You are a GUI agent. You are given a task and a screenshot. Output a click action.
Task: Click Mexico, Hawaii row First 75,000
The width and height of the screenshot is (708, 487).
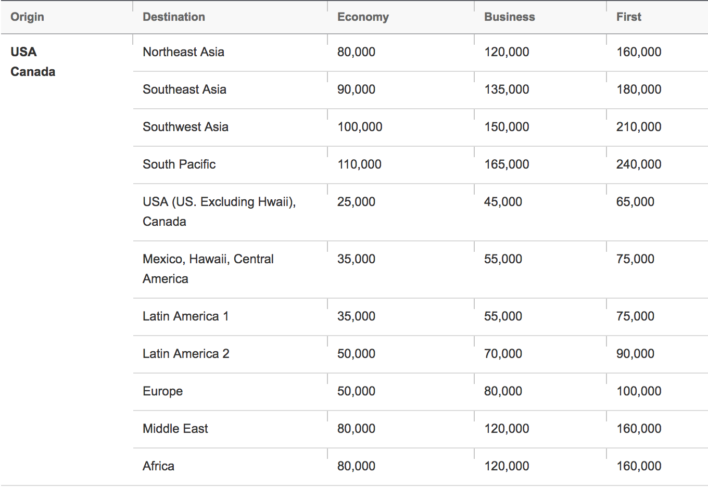tap(635, 259)
